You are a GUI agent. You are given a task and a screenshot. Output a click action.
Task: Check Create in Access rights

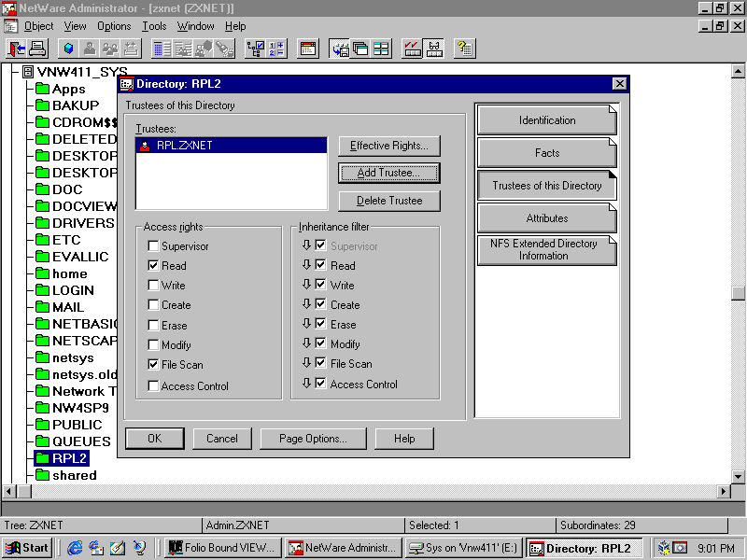[153, 305]
